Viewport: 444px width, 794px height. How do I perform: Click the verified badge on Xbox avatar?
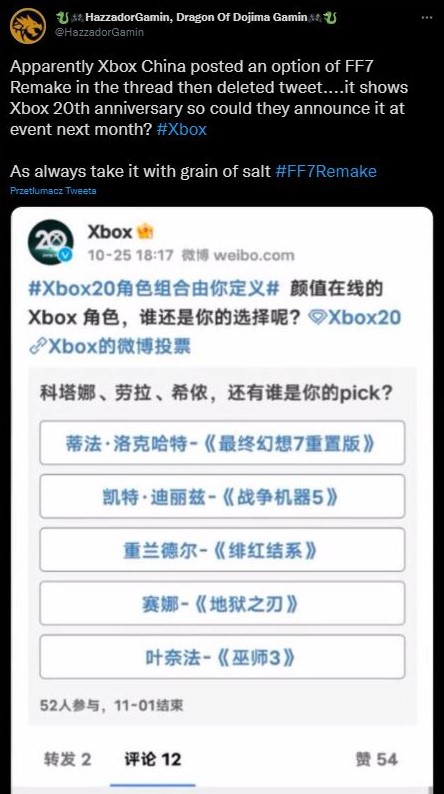pyautogui.click(x=65, y=256)
